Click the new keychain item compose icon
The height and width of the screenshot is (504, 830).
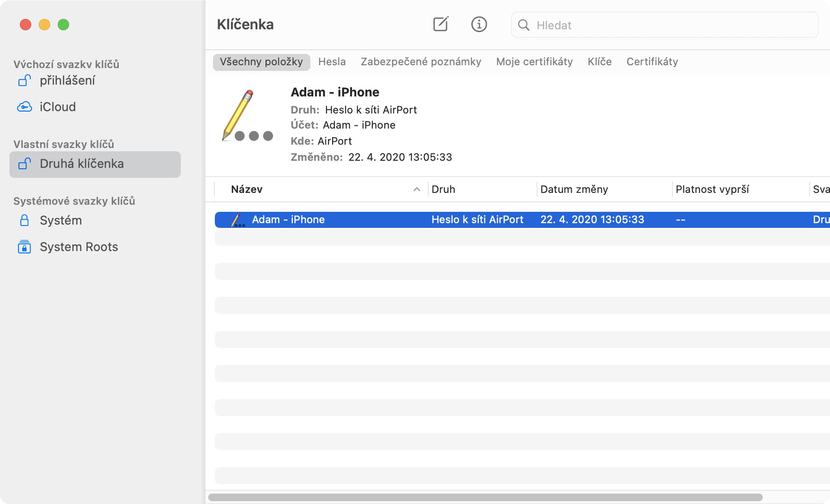click(x=441, y=24)
